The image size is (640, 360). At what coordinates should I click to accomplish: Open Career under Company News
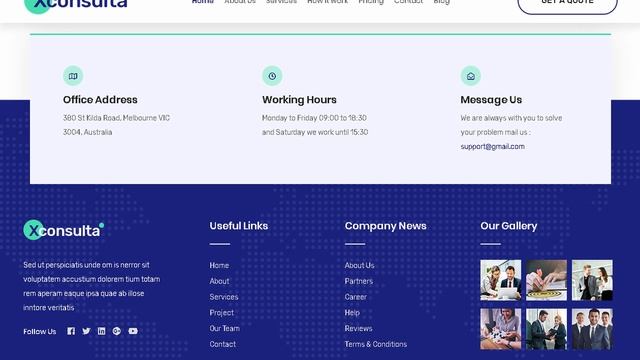pyautogui.click(x=356, y=297)
